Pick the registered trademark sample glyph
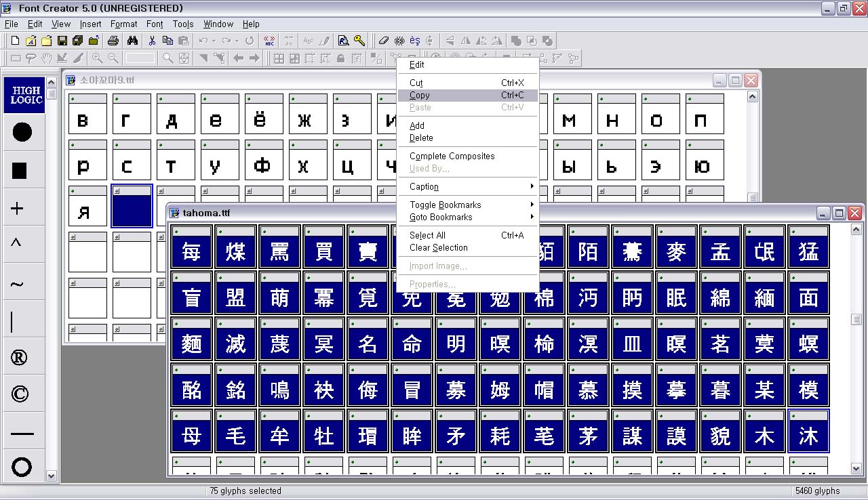Image resolution: width=868 pixels, height=500 pixels. 19,357
